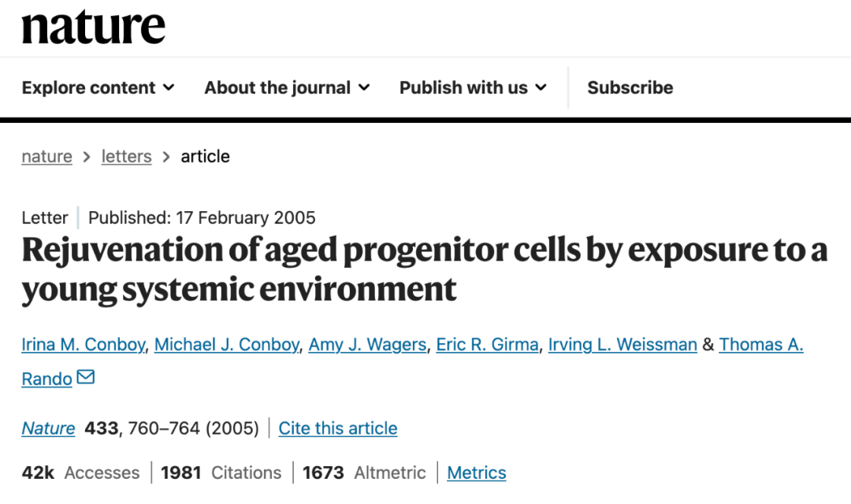Open author Michael J. Conboy
851x504 pixels.
pyautogui.click(x=227, y=344)
